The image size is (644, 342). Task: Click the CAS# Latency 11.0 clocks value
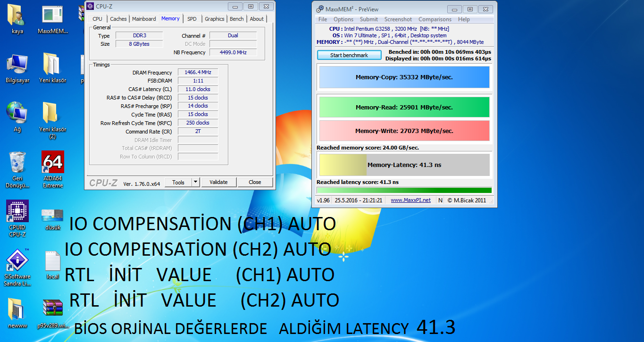tap(198, 89)
